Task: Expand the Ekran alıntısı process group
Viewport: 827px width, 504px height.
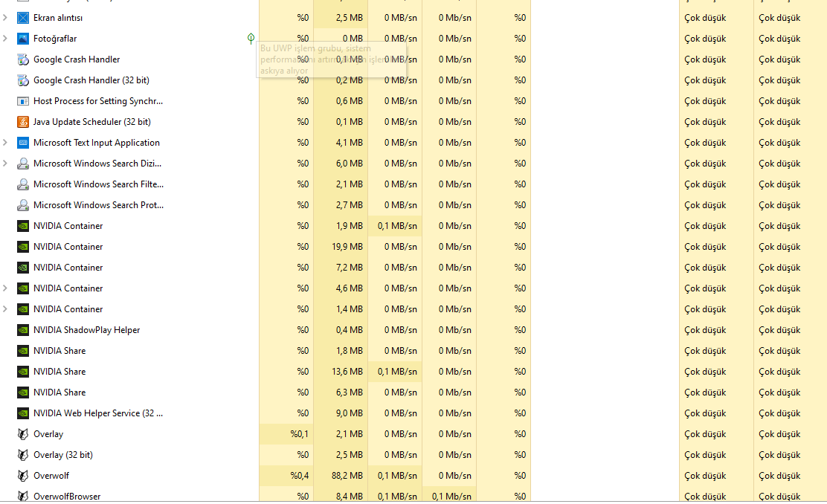Action: click(5, 18)
